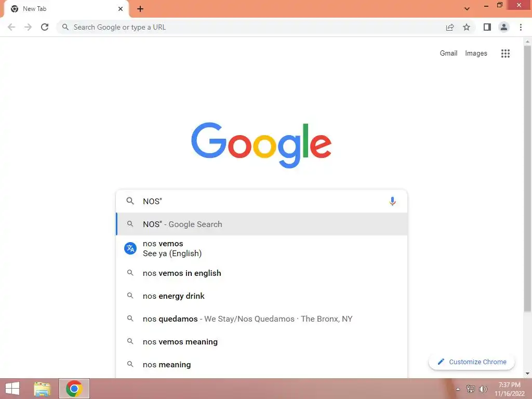
Task: Click the page vertical scrollbar thumb
Action: click(x=527, y=178)
